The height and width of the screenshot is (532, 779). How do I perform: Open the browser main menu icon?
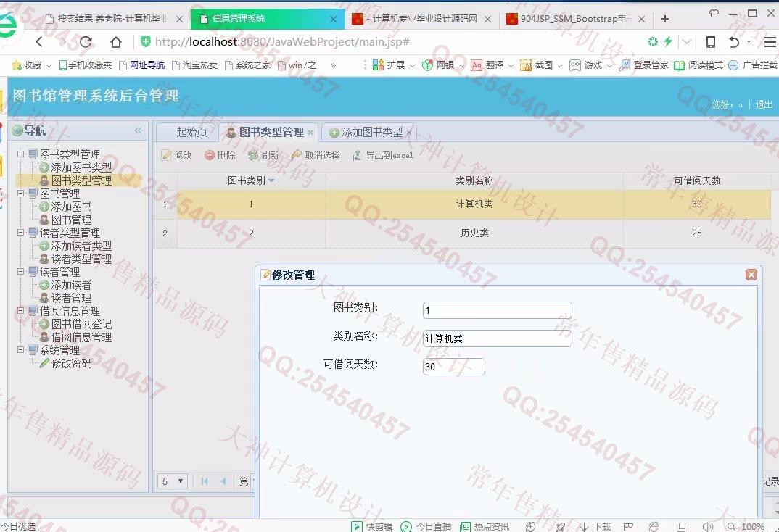click(770, 42)
